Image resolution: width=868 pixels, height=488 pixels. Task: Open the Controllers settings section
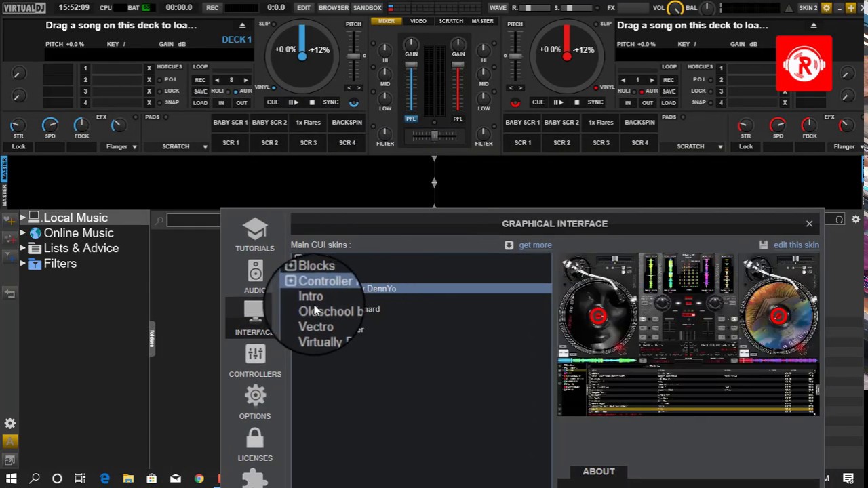click(255, 361)
